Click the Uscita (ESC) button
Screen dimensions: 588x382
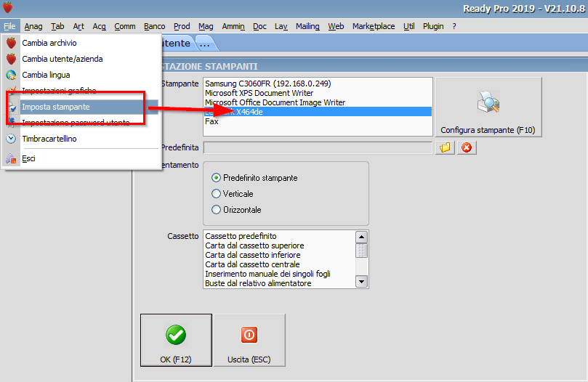coord(249,340)
